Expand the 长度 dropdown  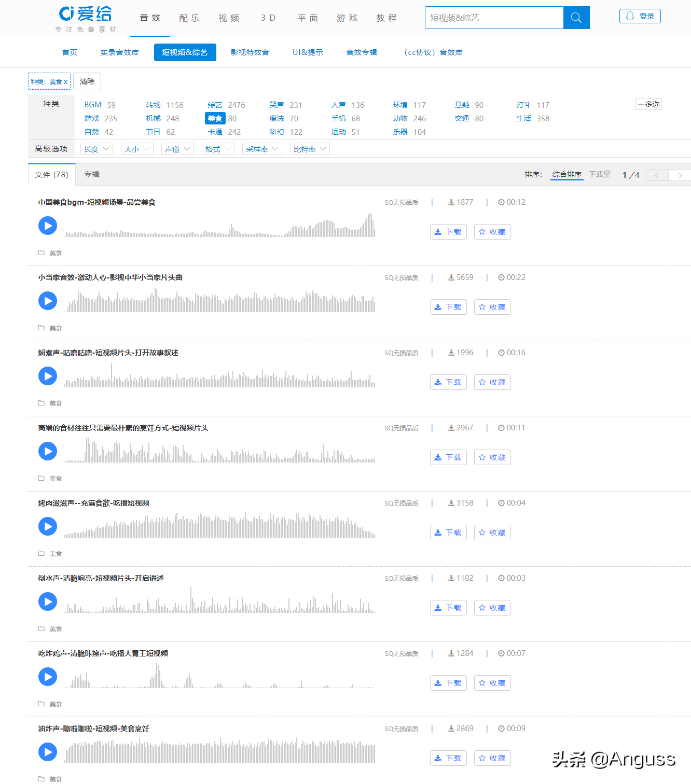[96, 149]
